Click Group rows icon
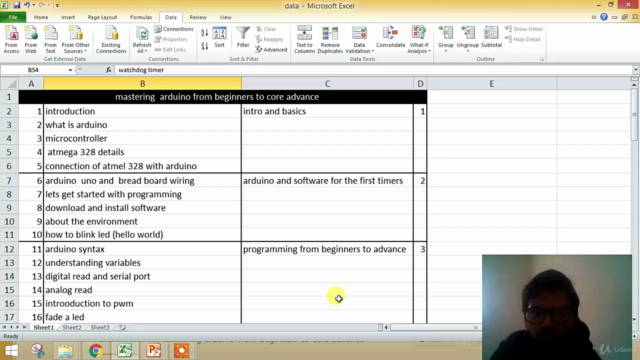The height and width of the screenshot is (360, 640). tap(446, 34)
